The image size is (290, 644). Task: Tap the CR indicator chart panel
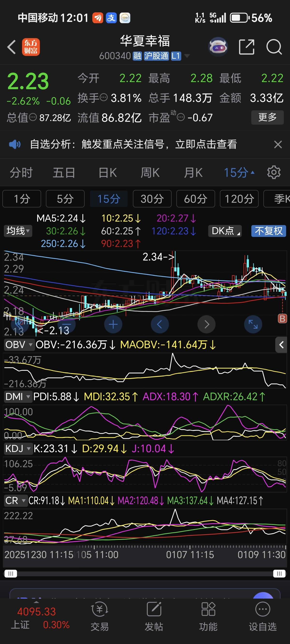[x=145, y=526]
